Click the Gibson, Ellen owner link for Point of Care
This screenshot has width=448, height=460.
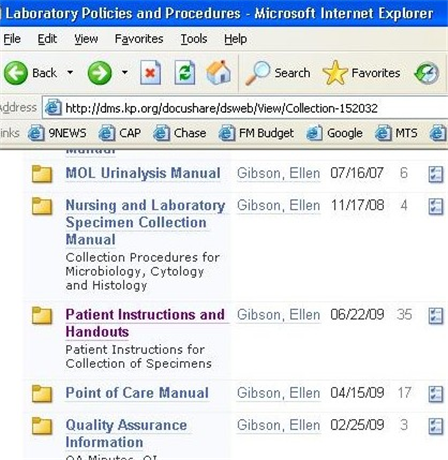[278, 393]
